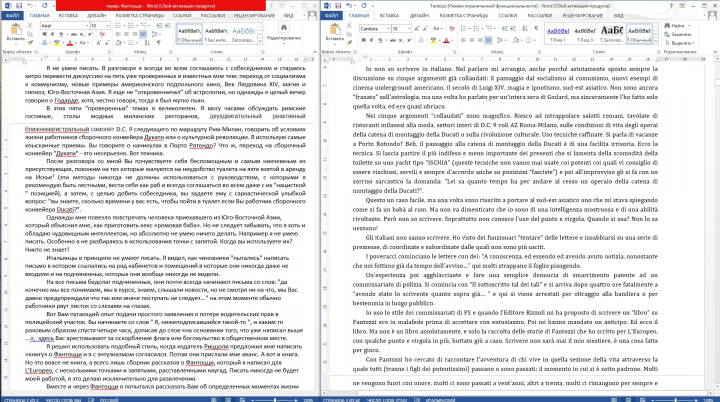
Task: Apply Para 1 style in the Fantozzi window
Action: [x=558, y=34]
